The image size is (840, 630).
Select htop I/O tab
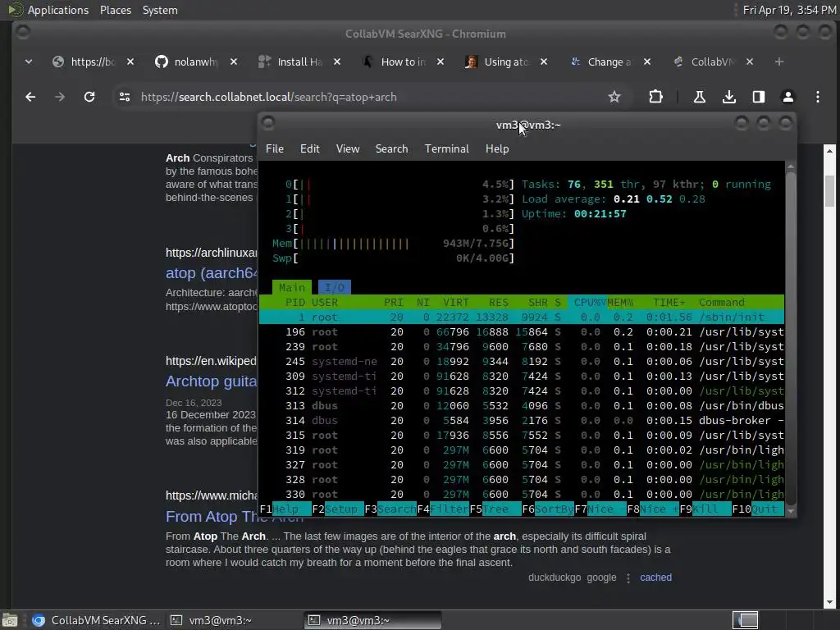coord(335,288)
